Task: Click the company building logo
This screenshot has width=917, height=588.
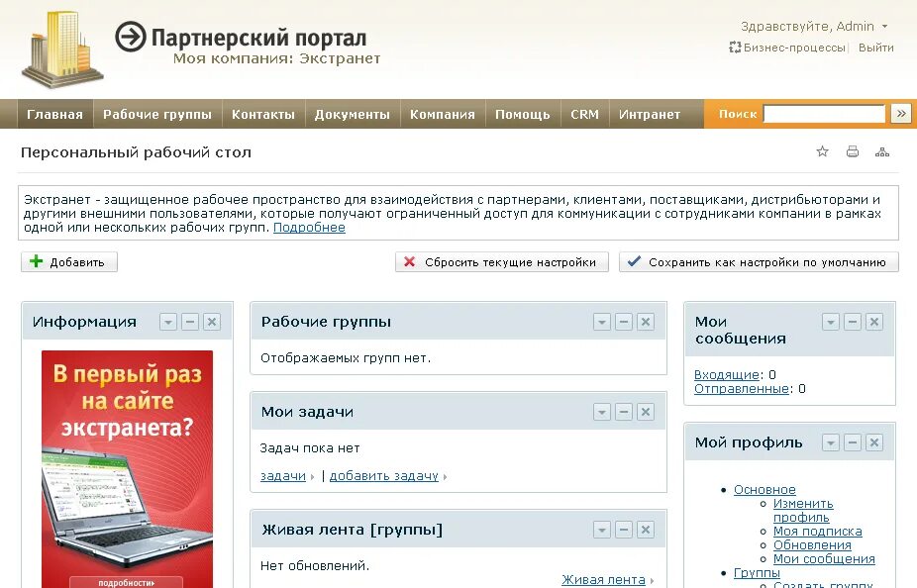Action: (62, 49)
